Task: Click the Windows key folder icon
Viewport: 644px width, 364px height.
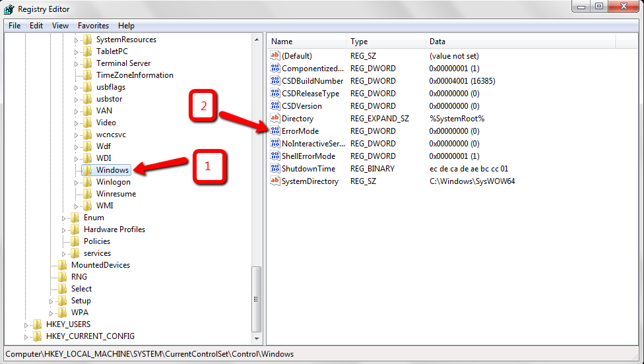Action: coord(88,170)
